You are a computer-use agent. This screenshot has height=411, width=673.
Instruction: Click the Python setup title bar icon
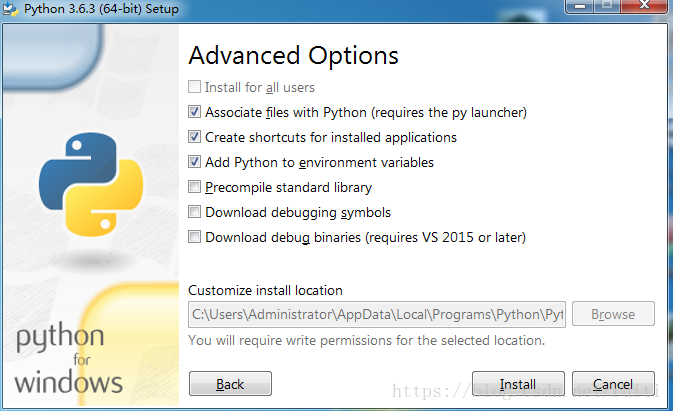10,9
